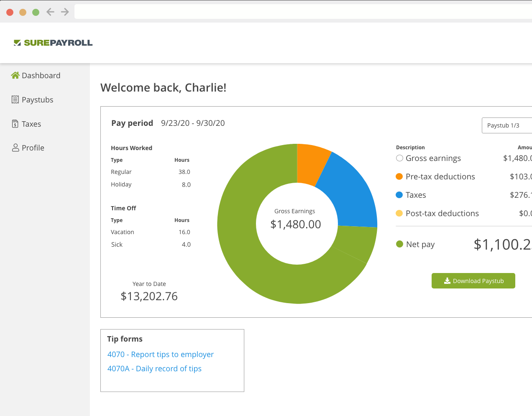Select the Gross earnings radio circle
The width and height of the screenshot is (532, 416).
[399, 158]
